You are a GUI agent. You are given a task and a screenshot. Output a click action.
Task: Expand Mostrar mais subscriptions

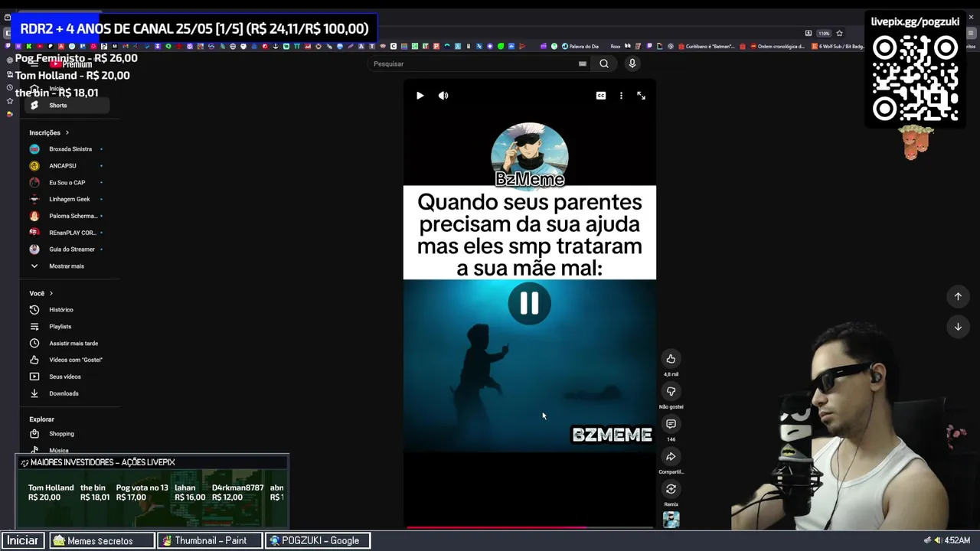pos(67,266)
